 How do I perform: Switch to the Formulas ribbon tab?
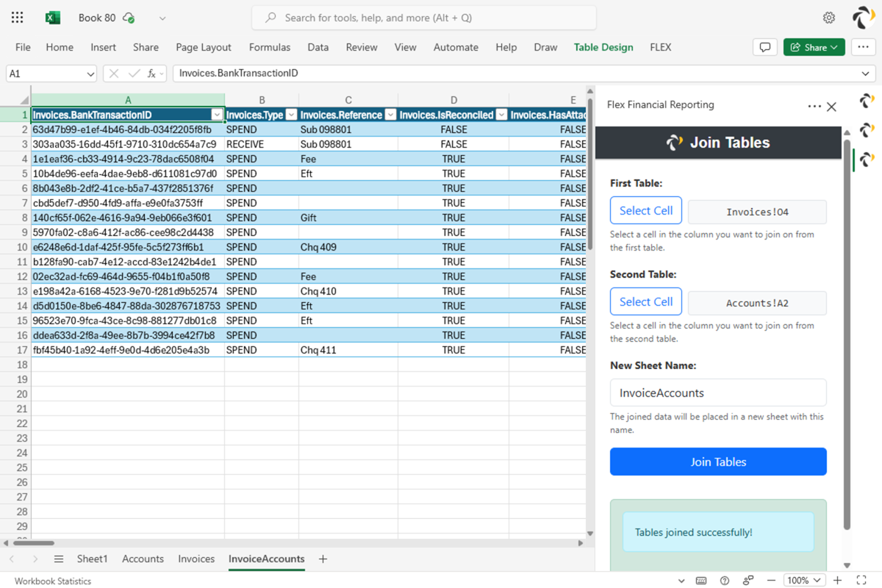[x=270, y=47]
